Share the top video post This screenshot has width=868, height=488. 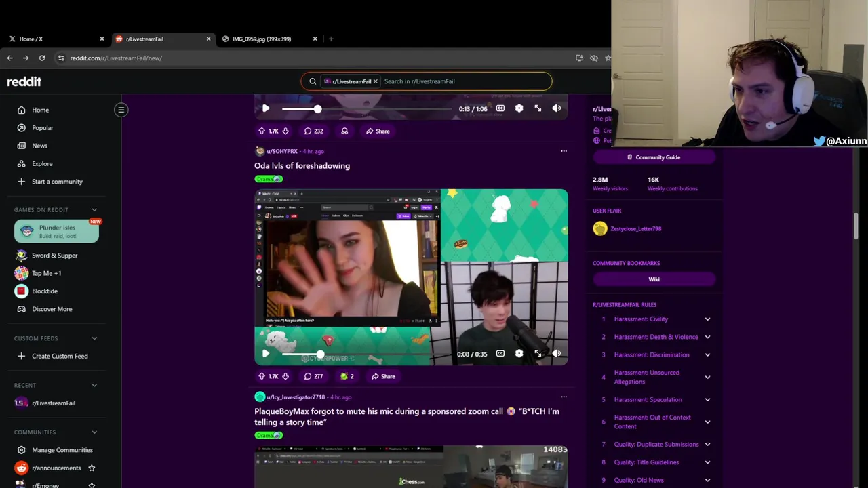[x=378, y=131]
